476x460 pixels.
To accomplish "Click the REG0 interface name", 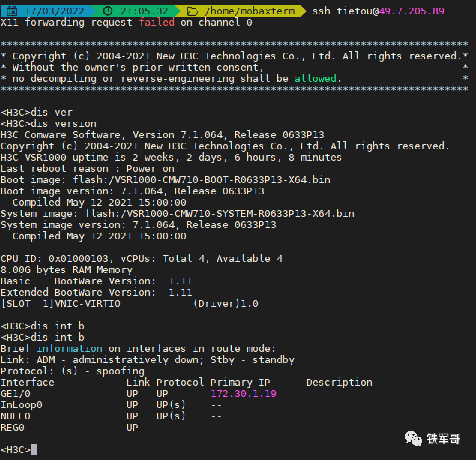I will click(x=13, y=428).
